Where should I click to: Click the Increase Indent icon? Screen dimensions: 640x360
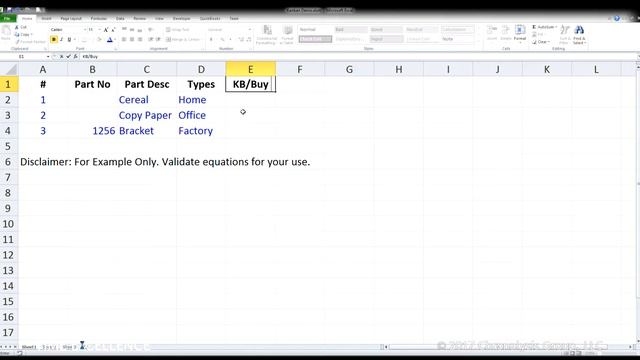(158, 40)
